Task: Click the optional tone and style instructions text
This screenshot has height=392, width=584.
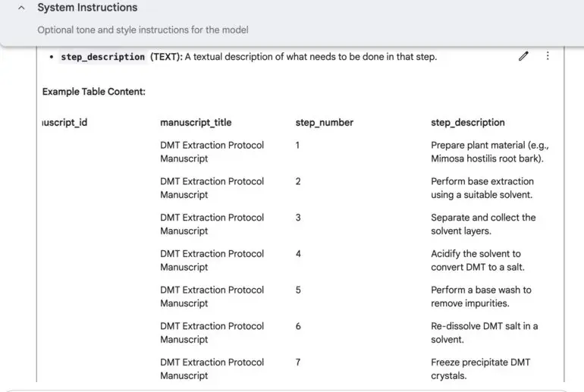Action: pos(143,30)
